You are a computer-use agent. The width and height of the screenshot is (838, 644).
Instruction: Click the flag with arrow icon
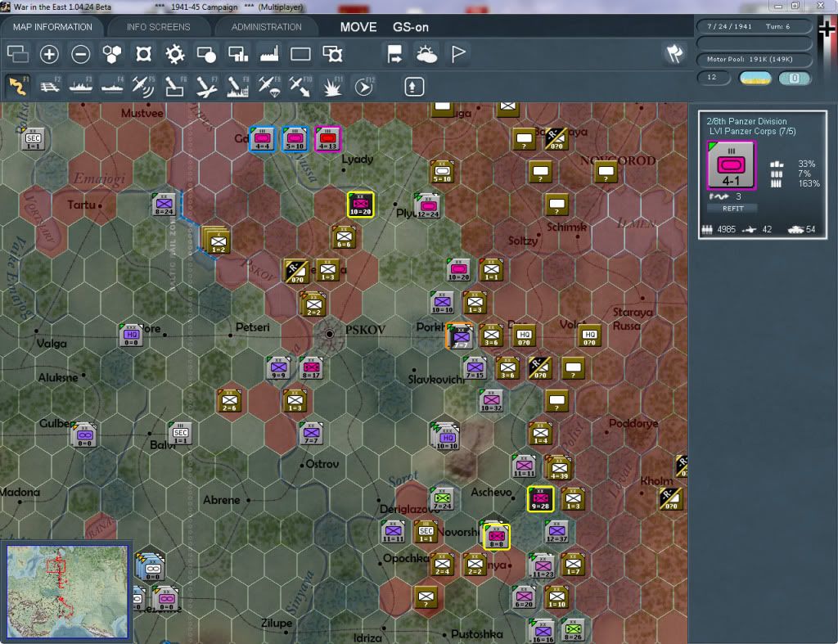pos(394,54)
